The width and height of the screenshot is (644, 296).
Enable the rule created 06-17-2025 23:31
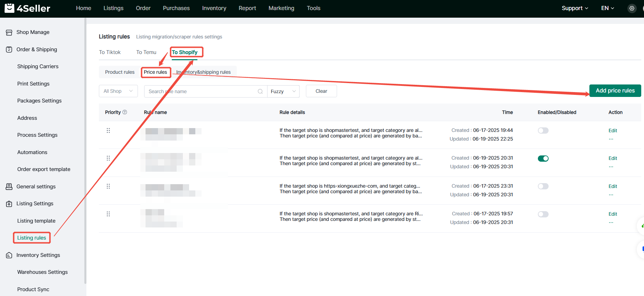pos(543,186)
